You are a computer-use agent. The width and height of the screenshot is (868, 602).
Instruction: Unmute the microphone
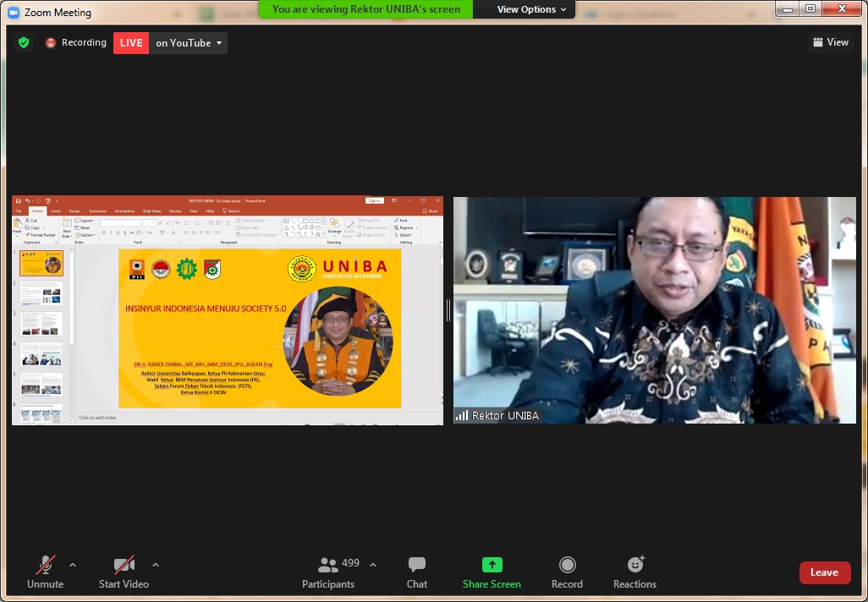[45, 572]
